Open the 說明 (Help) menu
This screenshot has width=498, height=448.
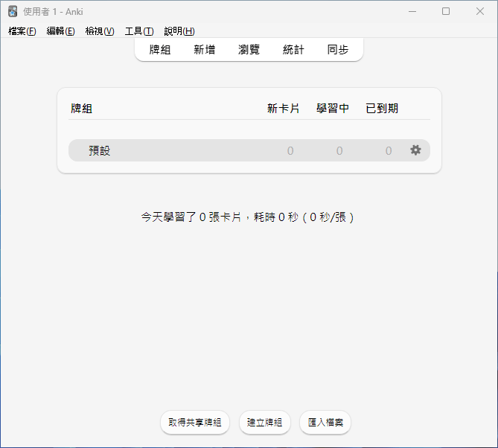click(179, 31)
